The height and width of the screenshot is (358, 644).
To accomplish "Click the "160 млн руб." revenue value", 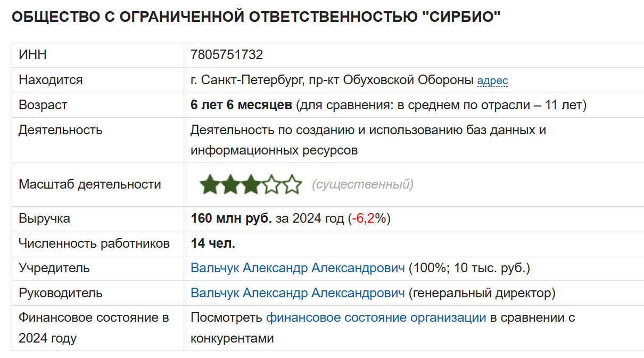I will coord(231,218).
